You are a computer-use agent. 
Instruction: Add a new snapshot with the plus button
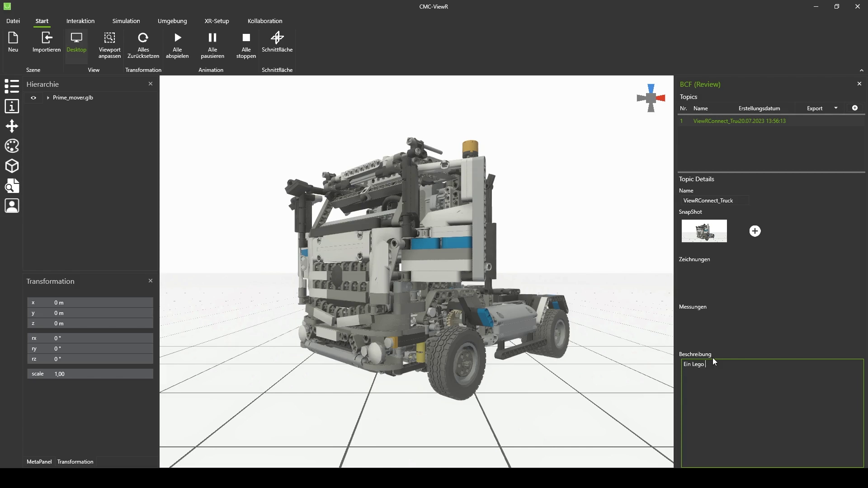click(755, 231)
